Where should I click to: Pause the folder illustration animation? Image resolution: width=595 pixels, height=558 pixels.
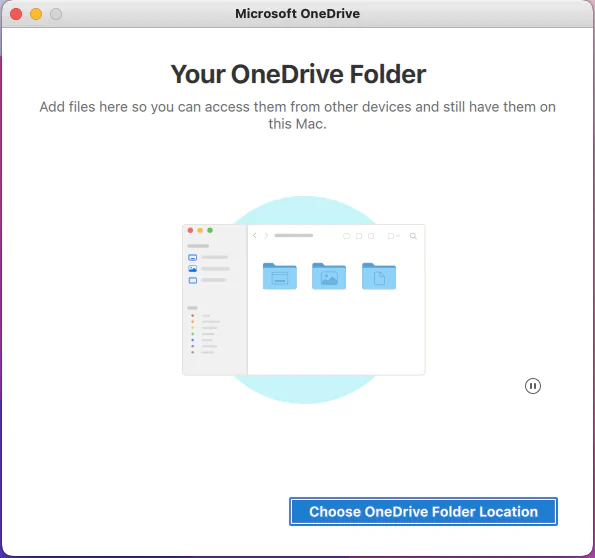[533, 386]
